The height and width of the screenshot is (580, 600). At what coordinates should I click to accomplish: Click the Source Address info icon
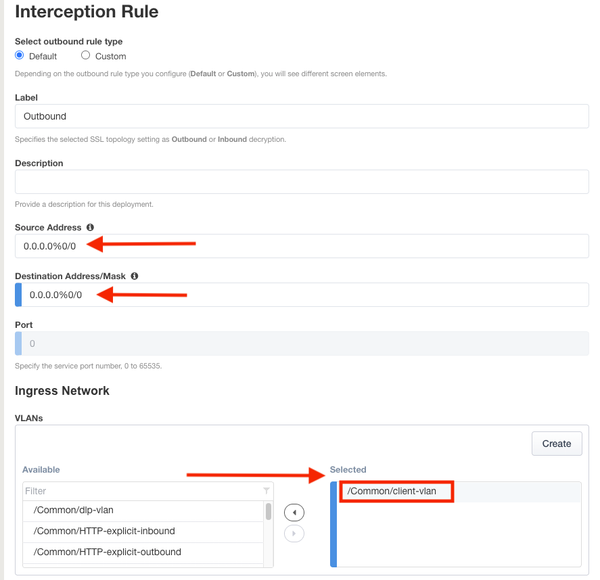(90, 228)
